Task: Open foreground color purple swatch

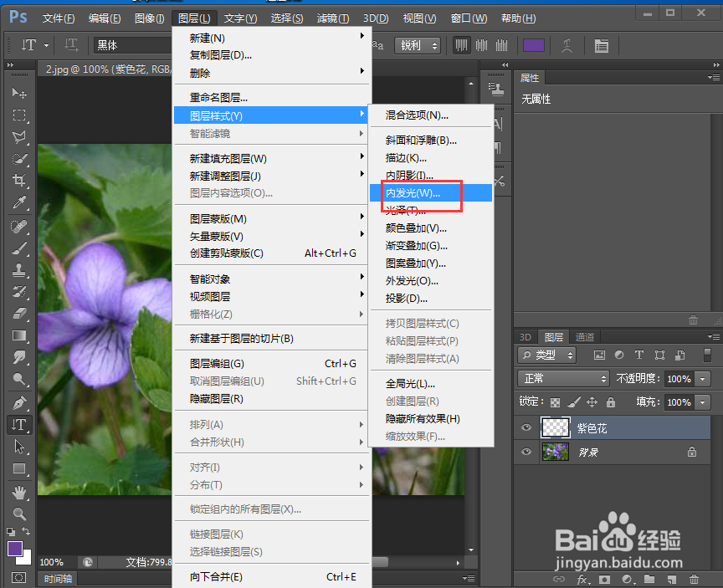Action: [14, 549]
